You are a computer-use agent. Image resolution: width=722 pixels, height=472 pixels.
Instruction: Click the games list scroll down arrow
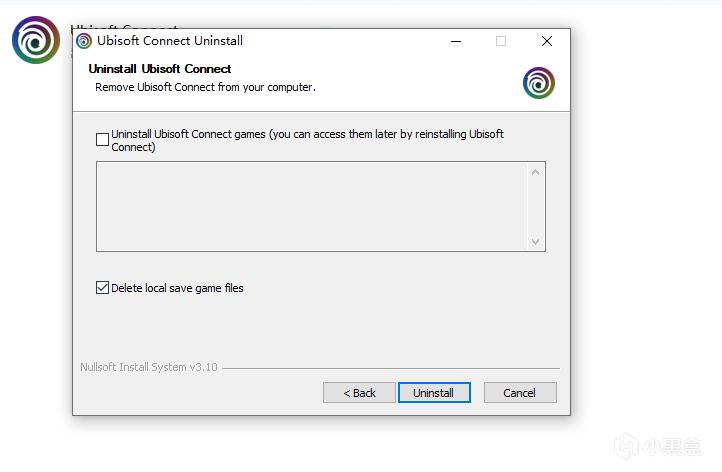tap(535, 241)
